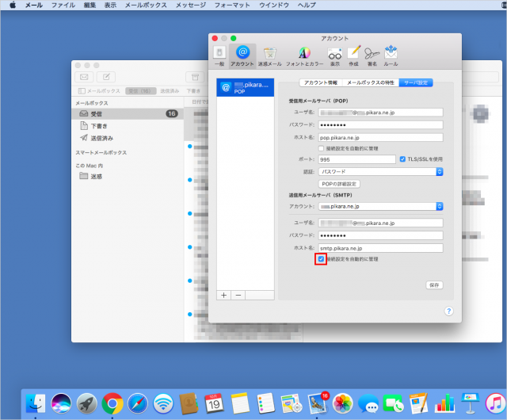Add a new account with plus button

pos(223,295)
